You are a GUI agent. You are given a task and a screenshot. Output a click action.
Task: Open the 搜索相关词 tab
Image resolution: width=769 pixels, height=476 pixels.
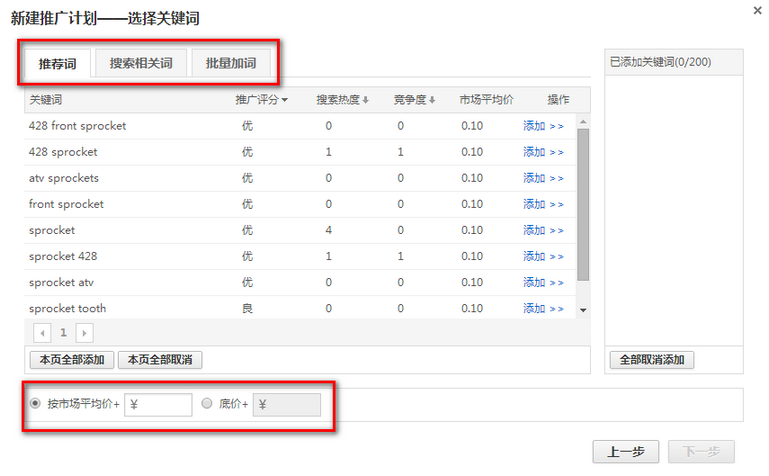141,63
